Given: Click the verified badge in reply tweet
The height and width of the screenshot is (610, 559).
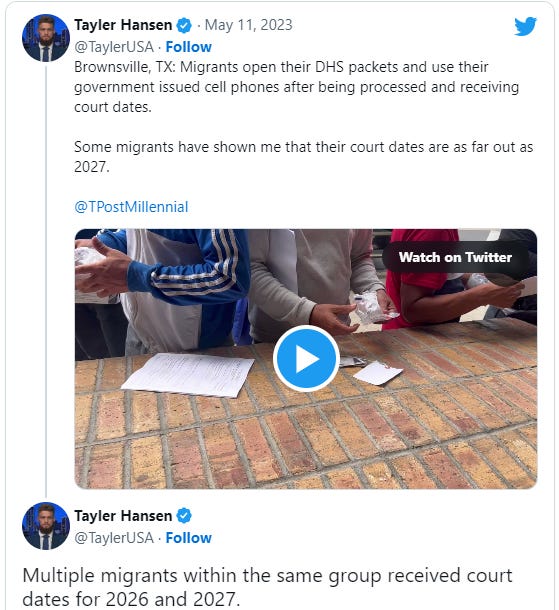Looking at the screenshot, I should tap(184, 516).
